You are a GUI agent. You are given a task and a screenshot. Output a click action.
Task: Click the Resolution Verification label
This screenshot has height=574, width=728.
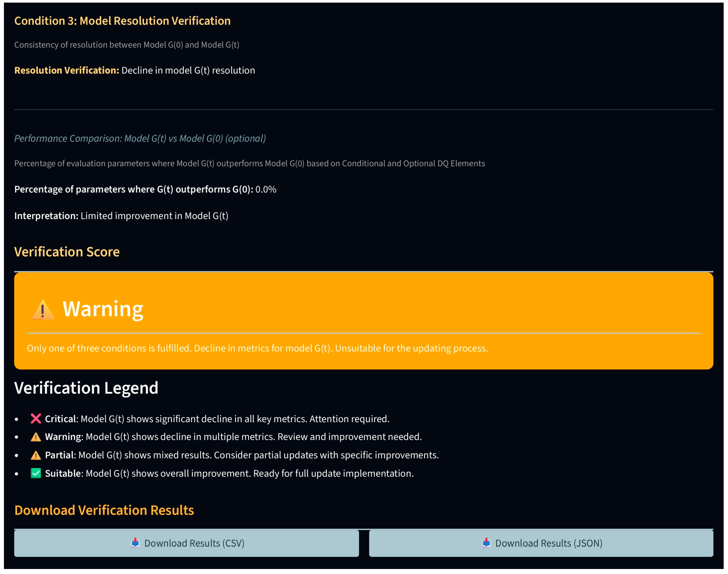click(x=67, y=70)
